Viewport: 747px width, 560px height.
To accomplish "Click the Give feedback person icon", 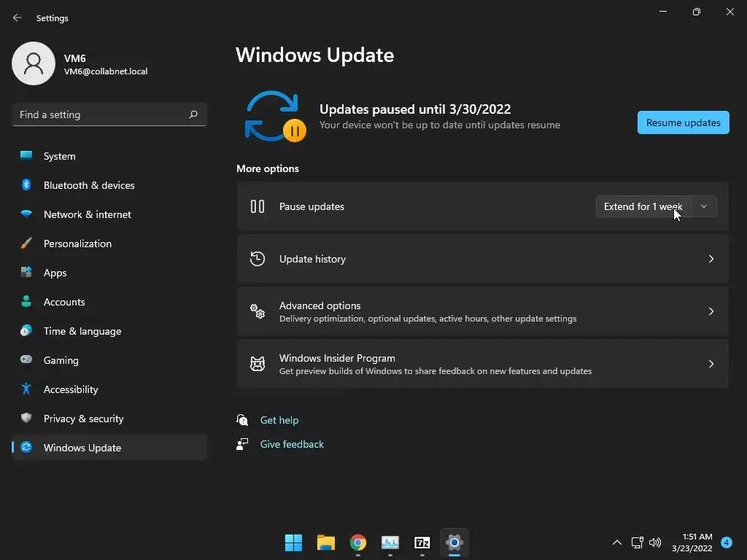I will [x=242, y=444].
